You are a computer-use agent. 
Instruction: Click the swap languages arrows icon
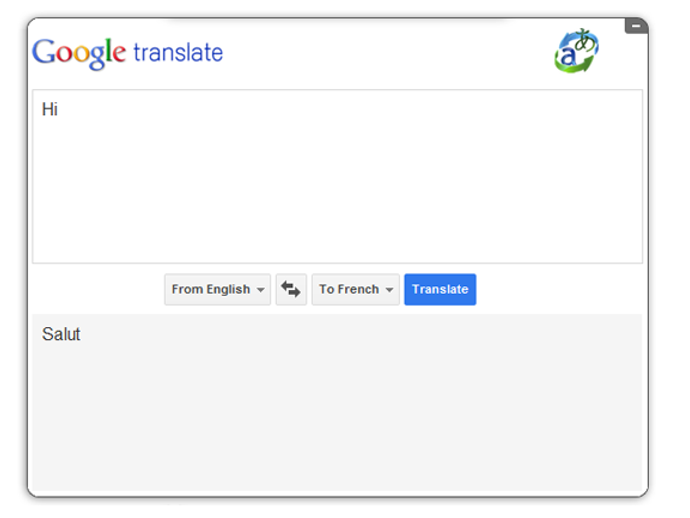pos(291,289)
